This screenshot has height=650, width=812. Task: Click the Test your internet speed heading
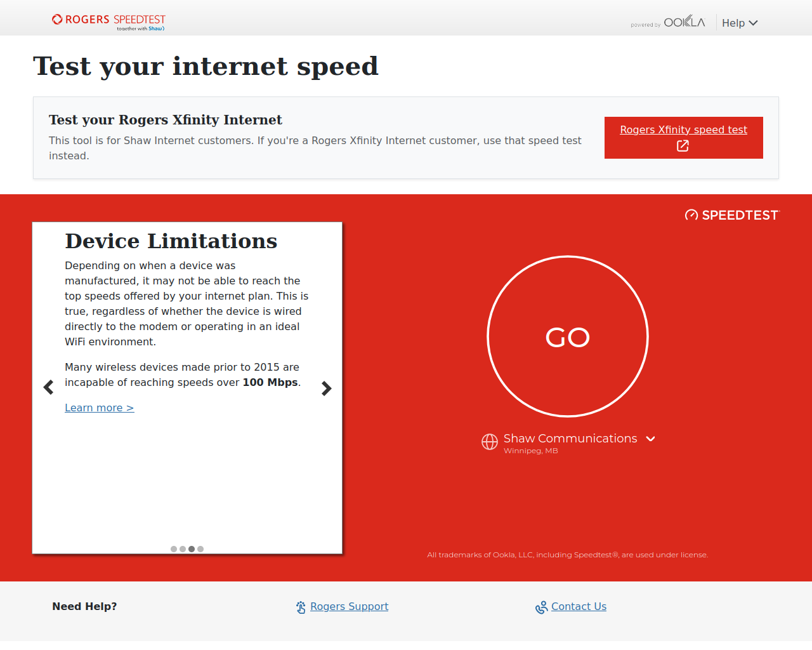(206, 66)
